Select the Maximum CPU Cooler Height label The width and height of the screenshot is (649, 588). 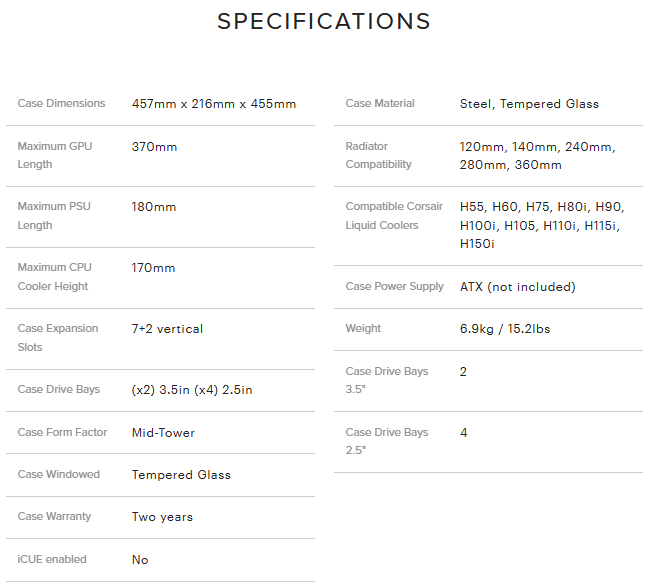[54, 276]
